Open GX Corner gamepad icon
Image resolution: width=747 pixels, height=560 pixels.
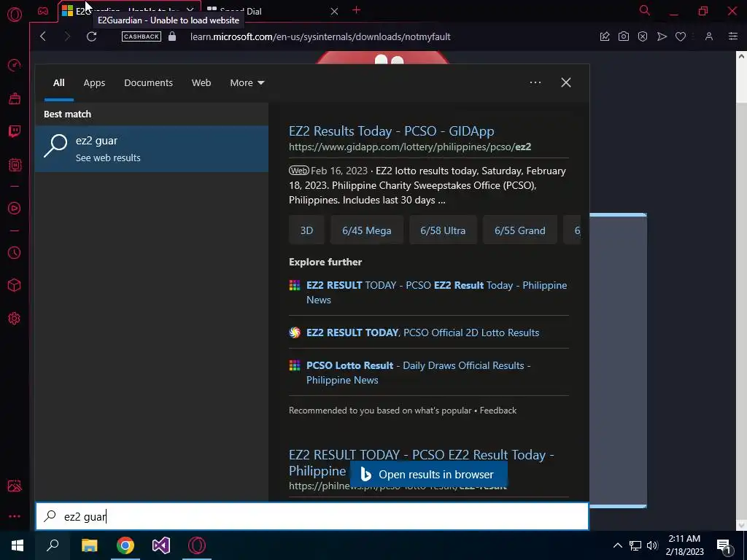[43, 11]
